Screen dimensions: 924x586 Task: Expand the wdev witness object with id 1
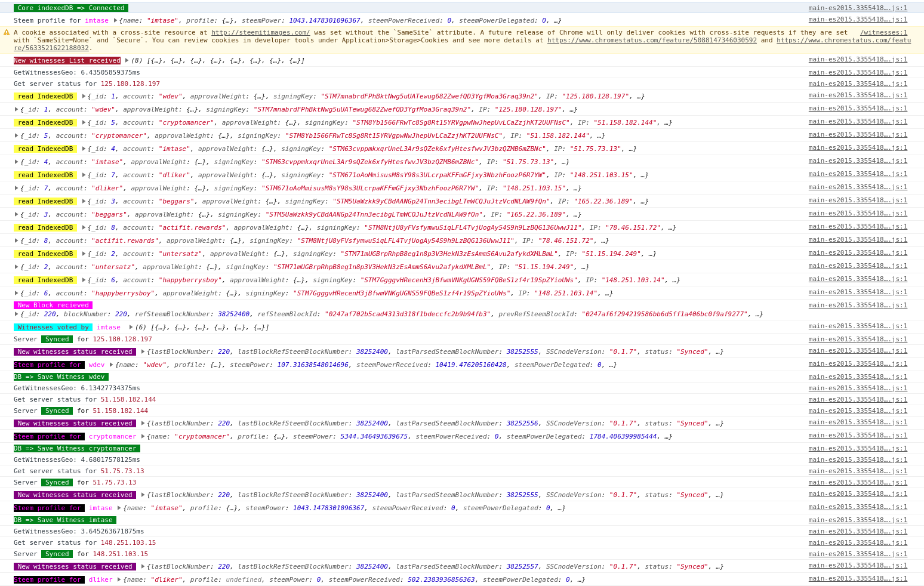[x=16, y=109]
